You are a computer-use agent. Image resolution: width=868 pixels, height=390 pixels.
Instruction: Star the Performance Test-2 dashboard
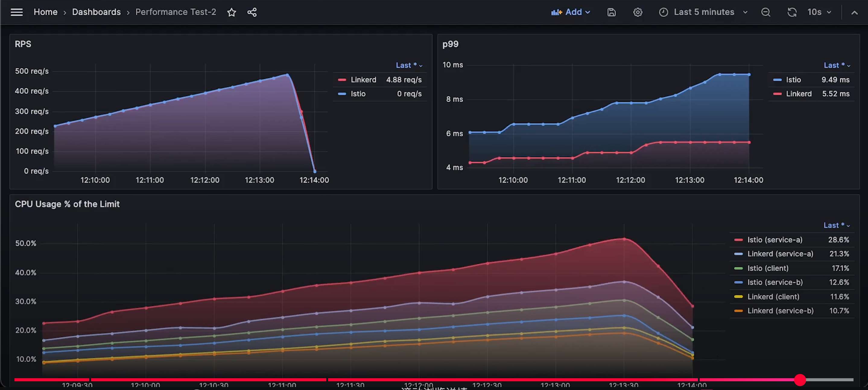pos(232,12)
